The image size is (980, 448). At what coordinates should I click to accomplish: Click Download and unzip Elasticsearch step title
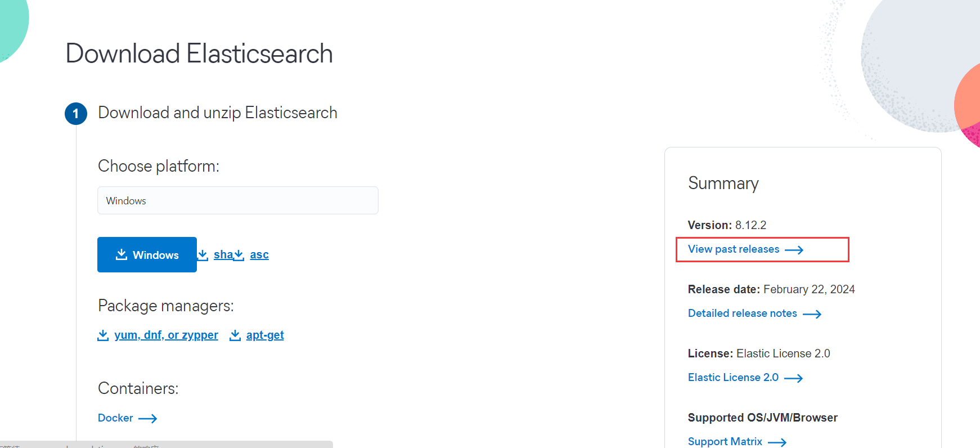[218, 113]
